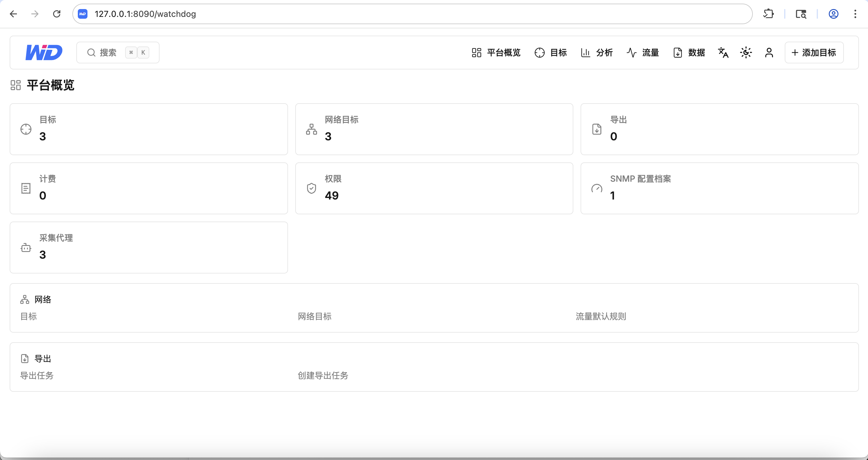This screenshot has height=460, width=868.
Task: Click the 目标 card crosshair icon
Action: pyautogui.click(x=26, y=129)
